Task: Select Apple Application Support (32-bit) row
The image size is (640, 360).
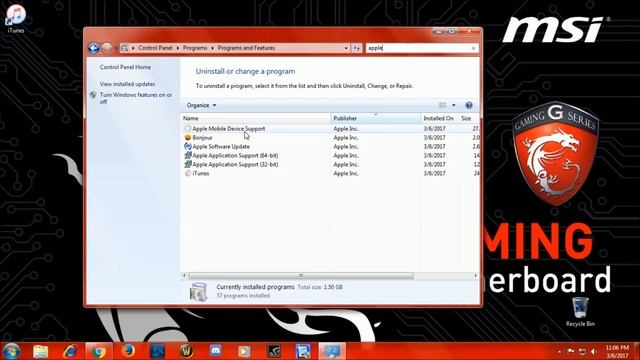Action: click(x=330, y=164)
